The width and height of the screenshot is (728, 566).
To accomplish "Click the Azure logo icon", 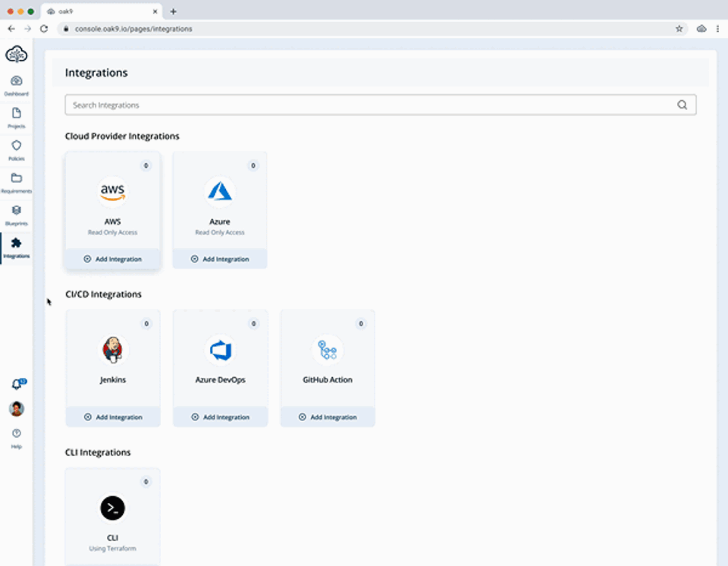I will click(x=220, y=191).
